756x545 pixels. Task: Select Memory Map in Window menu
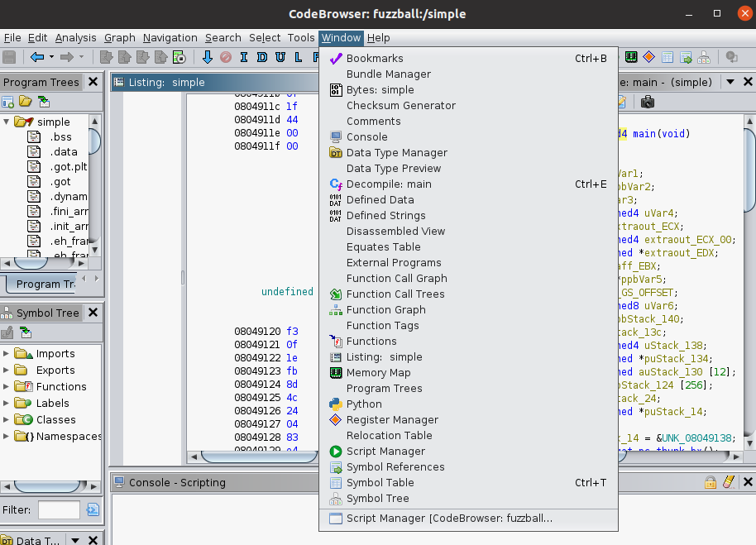point(468,372)
